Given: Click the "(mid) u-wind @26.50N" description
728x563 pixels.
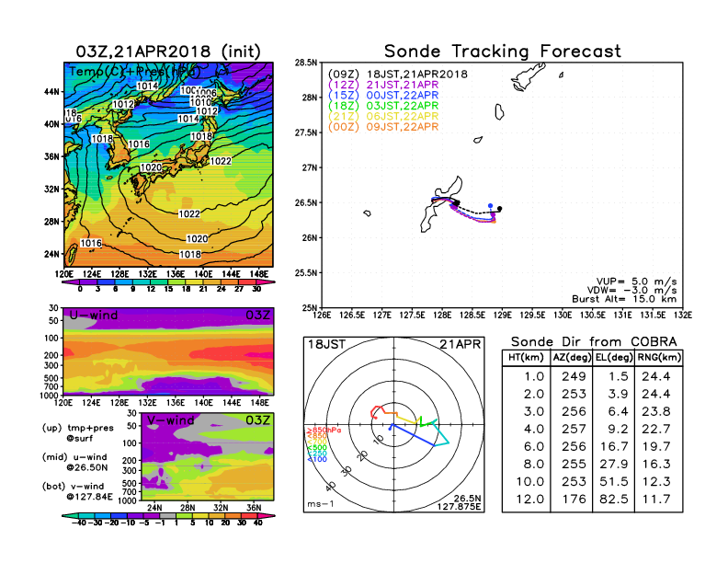Looking at the screenshot, I should click(x=74, y=462).
